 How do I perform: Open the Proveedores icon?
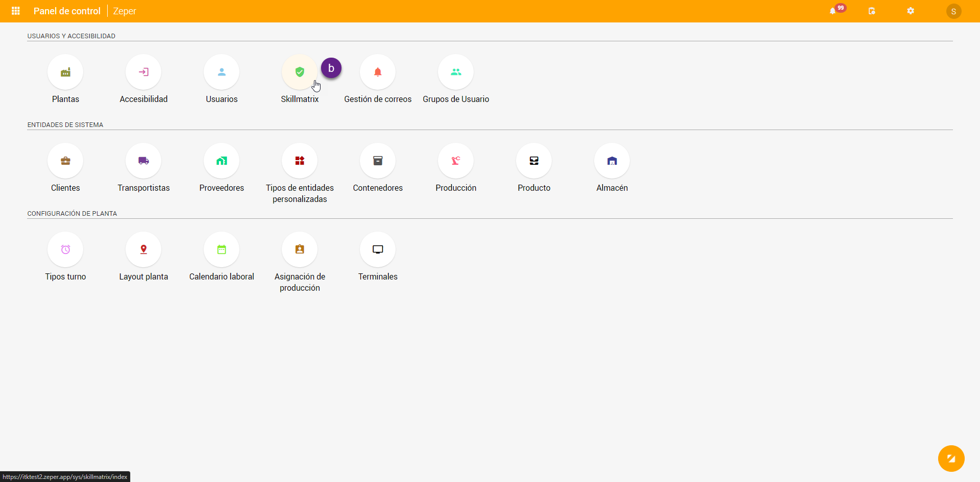(222, 161)
